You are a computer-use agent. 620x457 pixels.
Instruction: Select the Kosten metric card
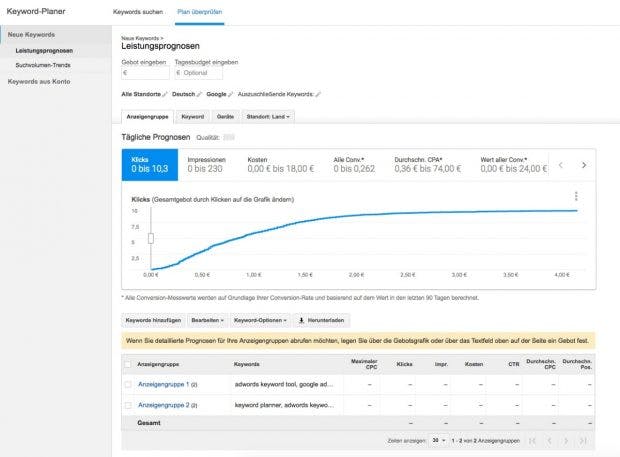[281, 165]
